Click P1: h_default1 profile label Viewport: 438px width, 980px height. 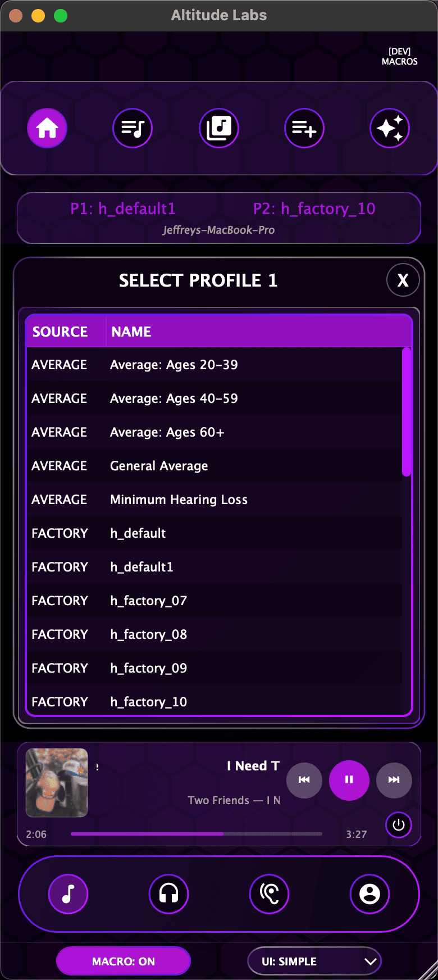pyautogui.click(x=124, y=208)
